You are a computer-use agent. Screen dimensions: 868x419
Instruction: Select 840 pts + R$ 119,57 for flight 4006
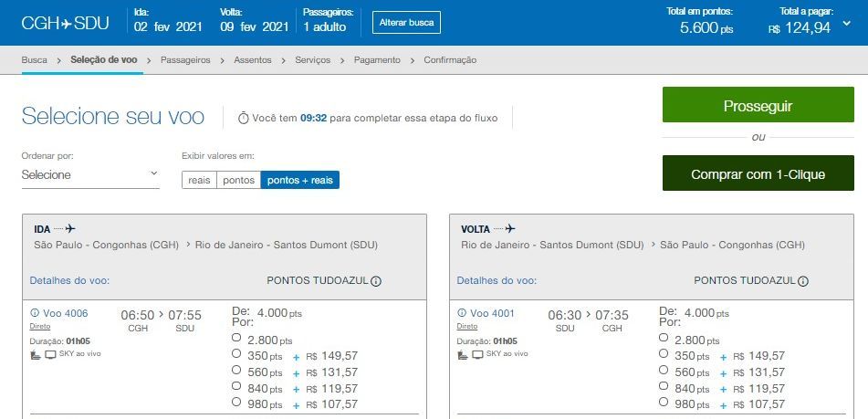pos(236,385)
